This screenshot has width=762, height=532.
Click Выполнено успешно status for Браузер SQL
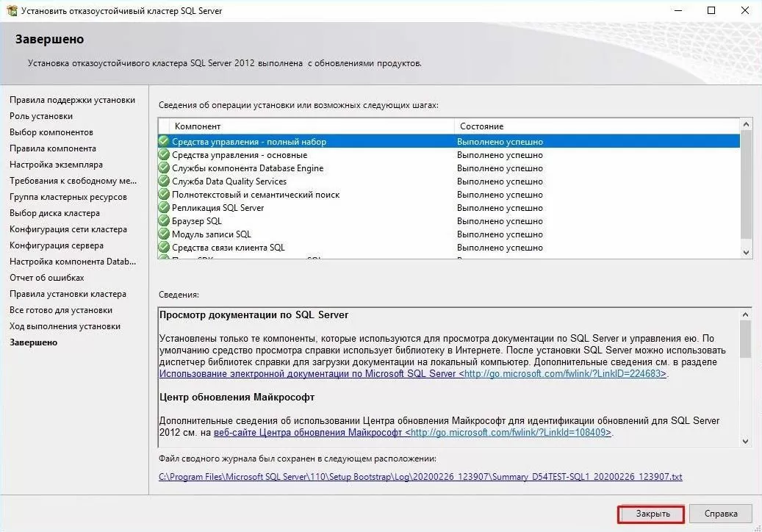click(500, 220)
